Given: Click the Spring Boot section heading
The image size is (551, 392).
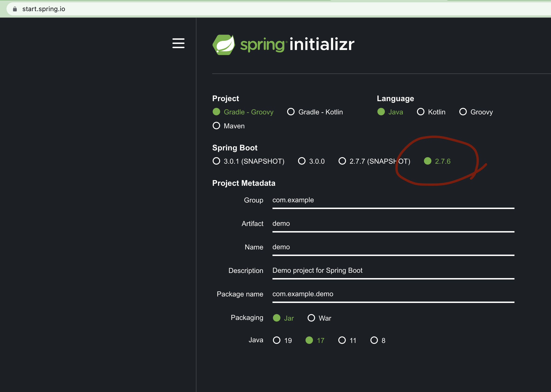Looking at the screenshot, I should click(235, 147).
